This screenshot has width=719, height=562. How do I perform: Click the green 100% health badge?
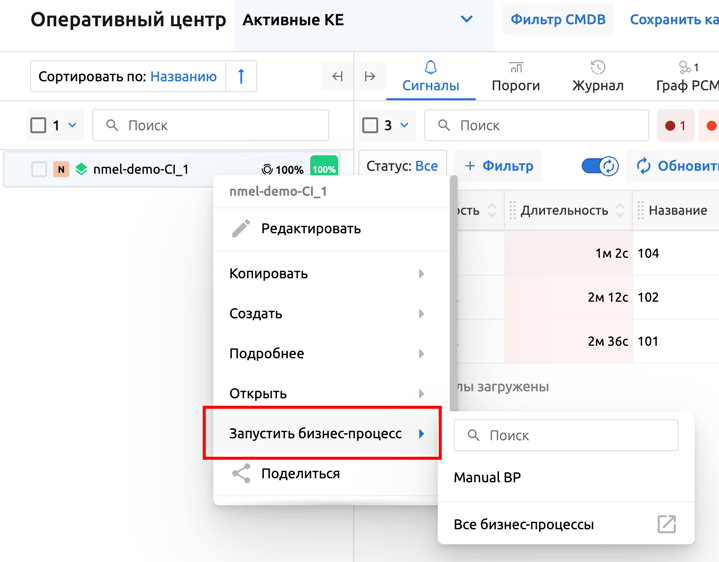324,169
